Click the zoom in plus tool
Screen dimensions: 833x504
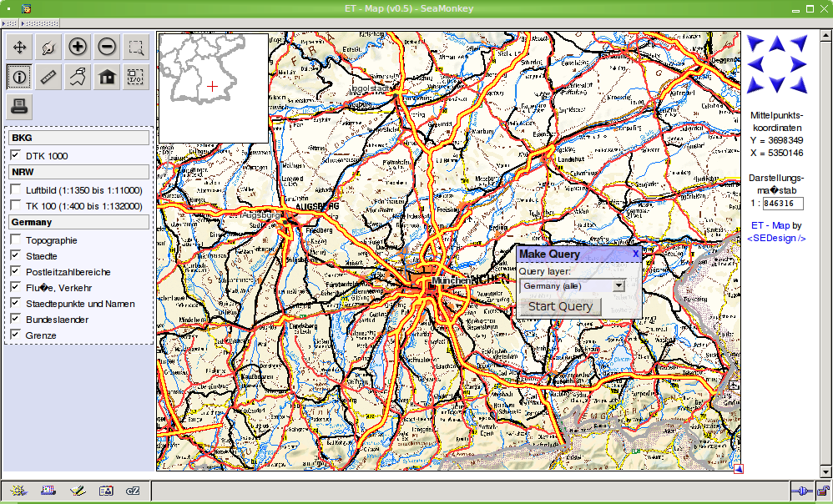tap(77, 48)
